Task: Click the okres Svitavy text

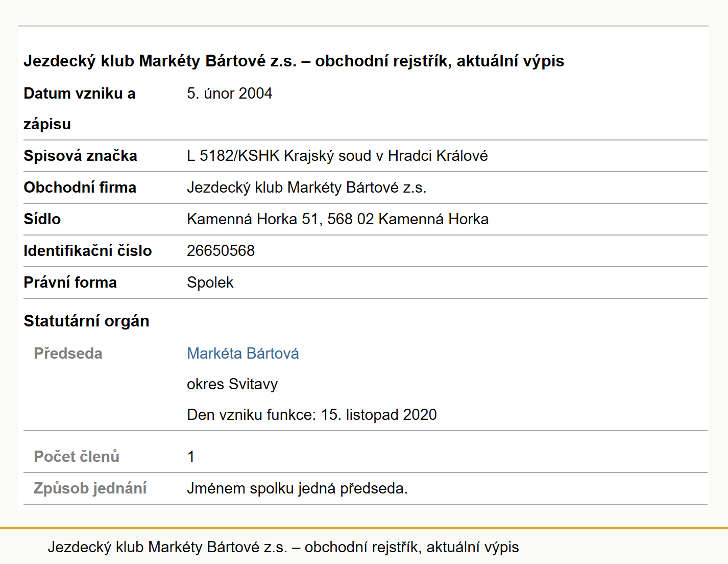Action: 232,384
